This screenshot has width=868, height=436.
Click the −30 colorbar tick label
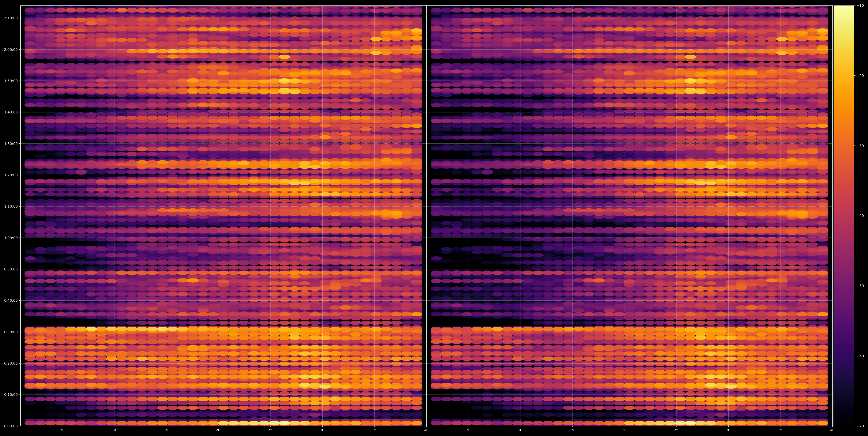click(860, 146)
